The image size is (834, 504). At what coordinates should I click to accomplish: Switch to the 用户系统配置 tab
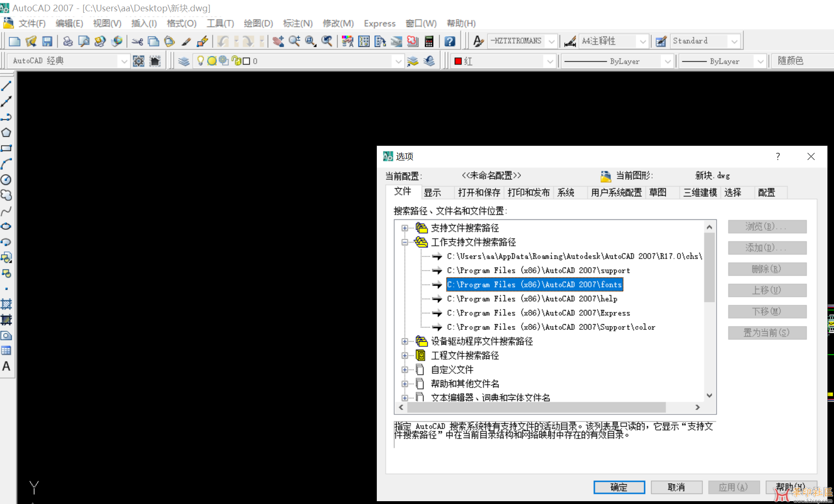point(616,193)
